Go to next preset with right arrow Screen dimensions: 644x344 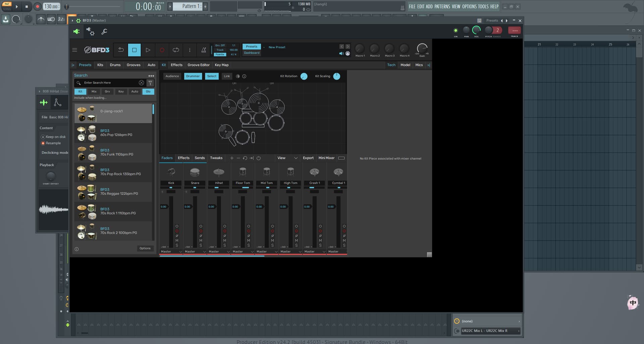tap(348, 47)
